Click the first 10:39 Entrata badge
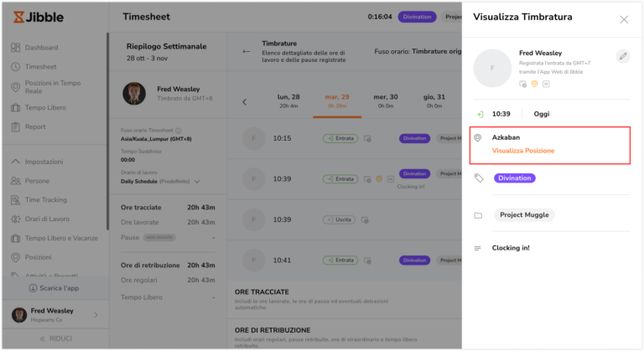Viewport: 644px width, 351px height. (x=340, y=179)
